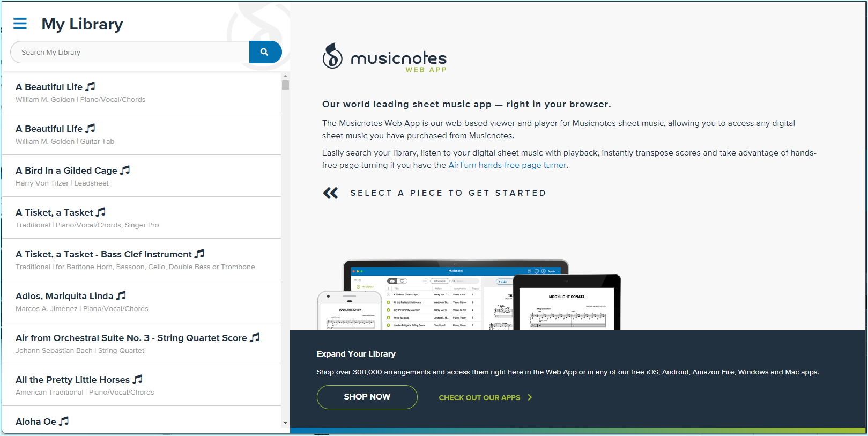The width and height of the screenshot is (868, 436).
Task: Click Johann Sebastian Bach | String Quartet subtitle
Action: click(x=80, y=351)
